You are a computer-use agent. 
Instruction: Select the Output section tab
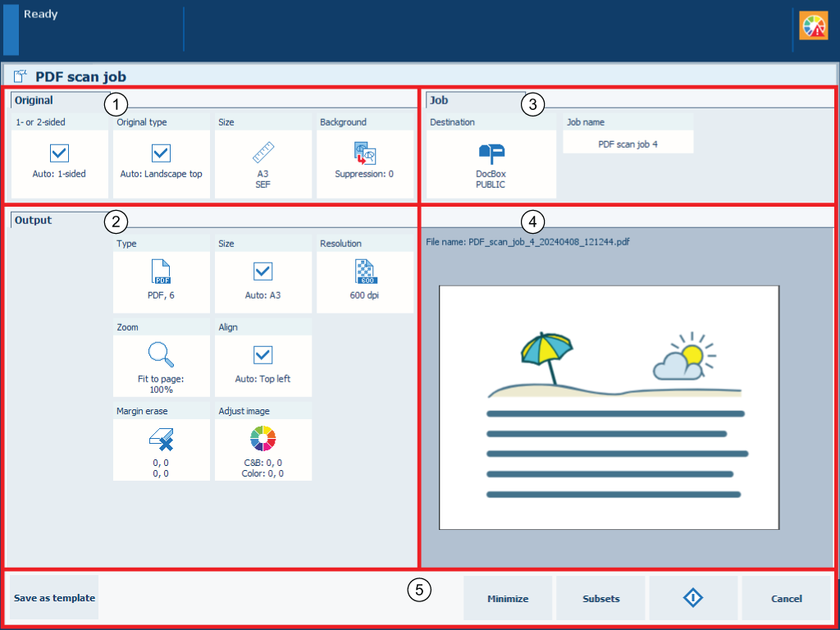click(33, 220)
